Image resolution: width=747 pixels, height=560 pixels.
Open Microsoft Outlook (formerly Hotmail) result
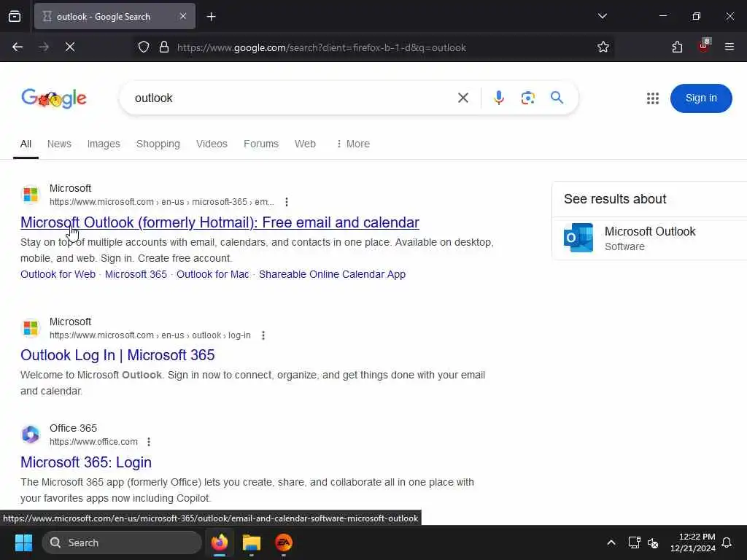(220, 222)
